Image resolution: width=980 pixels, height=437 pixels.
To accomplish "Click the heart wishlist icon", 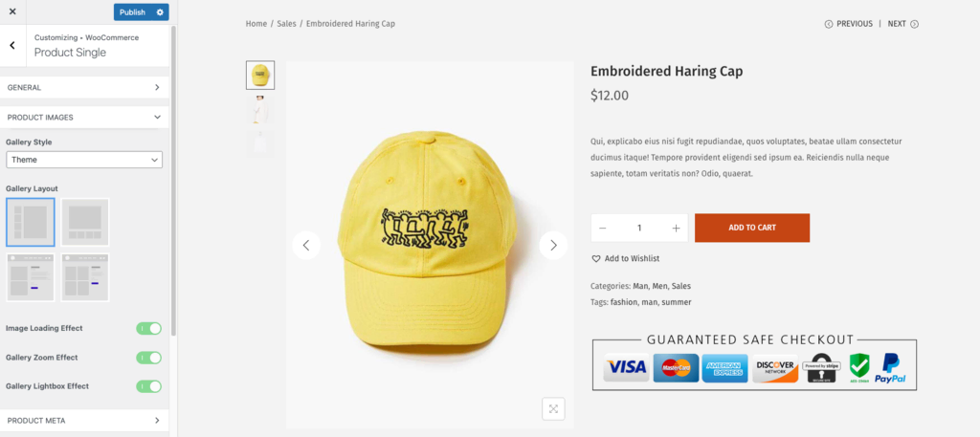I will click(596, 258).
